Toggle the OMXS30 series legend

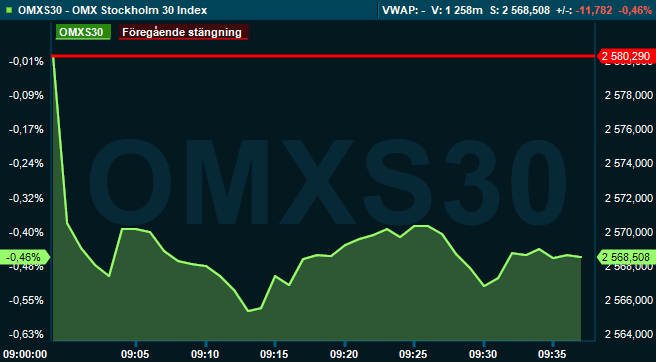83,32
